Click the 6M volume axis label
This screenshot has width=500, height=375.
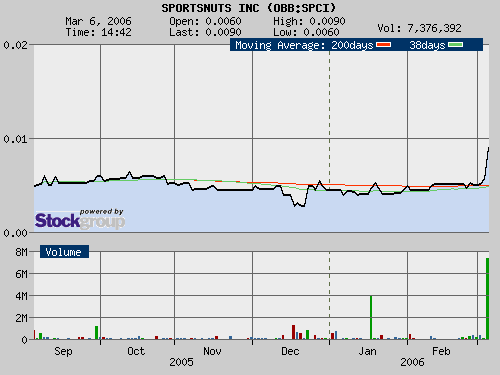pos(21,274)
